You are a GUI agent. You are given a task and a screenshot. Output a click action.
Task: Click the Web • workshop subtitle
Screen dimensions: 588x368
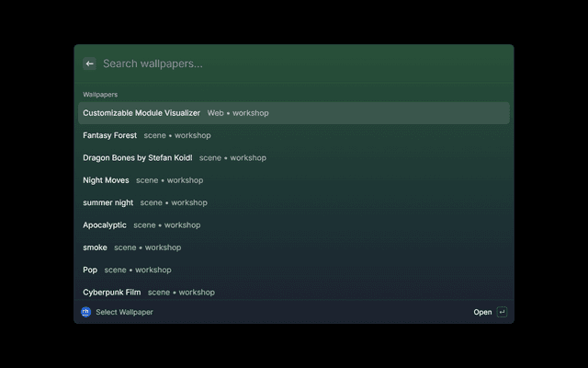coord(238,113)
